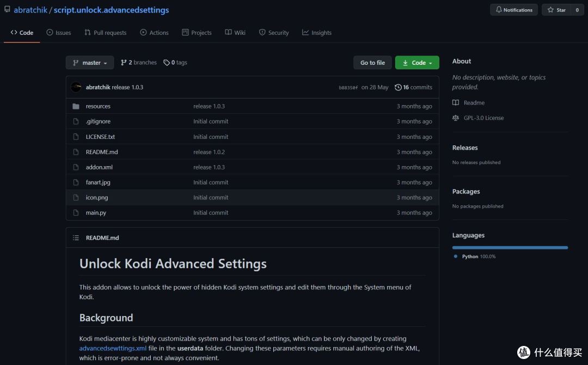
Task: Click the law scales License icon
Action: [x=456, y=118]
